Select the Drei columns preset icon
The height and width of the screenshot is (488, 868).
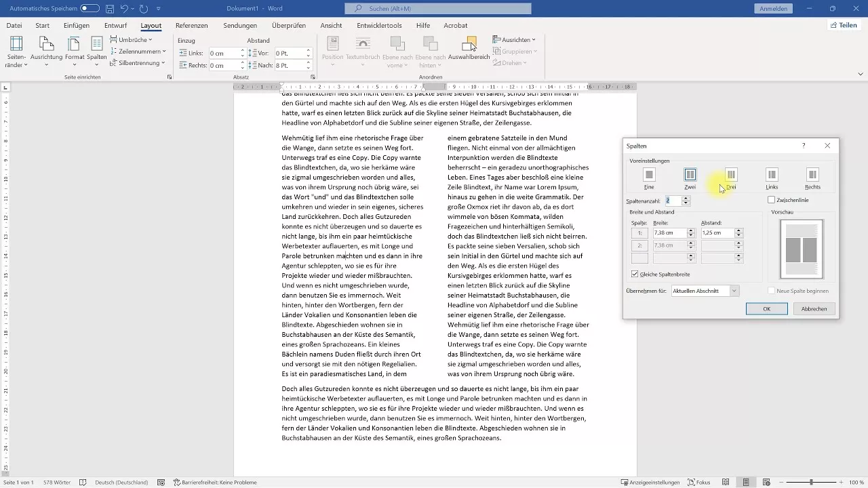point(730,175)
